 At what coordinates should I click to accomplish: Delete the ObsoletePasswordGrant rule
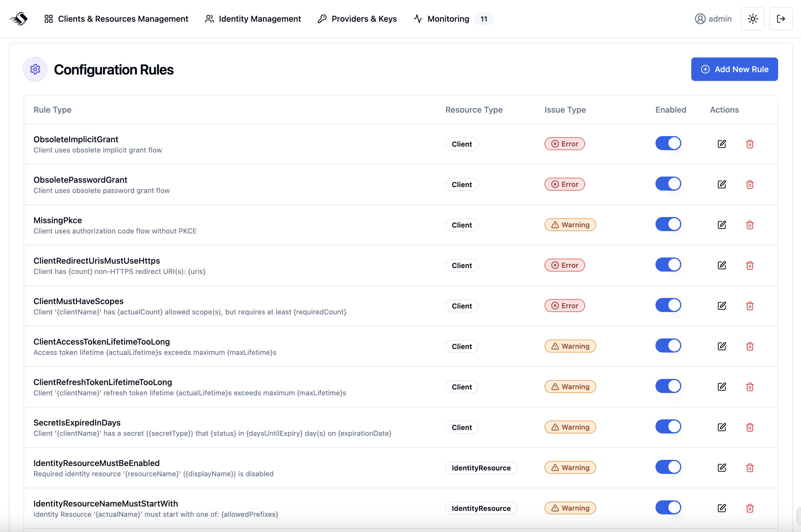click(x=750, y=184)
